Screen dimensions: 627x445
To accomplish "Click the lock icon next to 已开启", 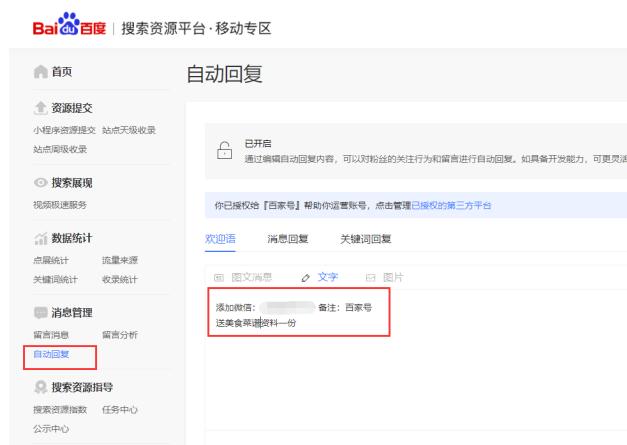I will click(225, 149).
